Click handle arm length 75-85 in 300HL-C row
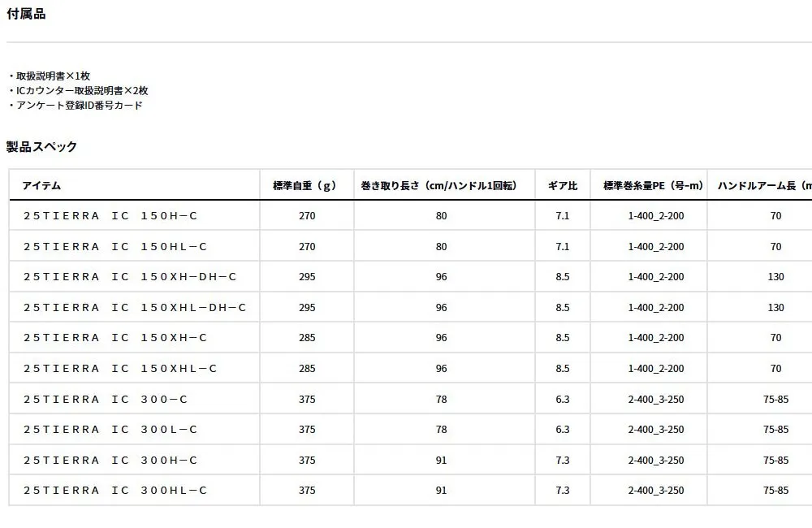812x528 pixels. tap(775, 490)
